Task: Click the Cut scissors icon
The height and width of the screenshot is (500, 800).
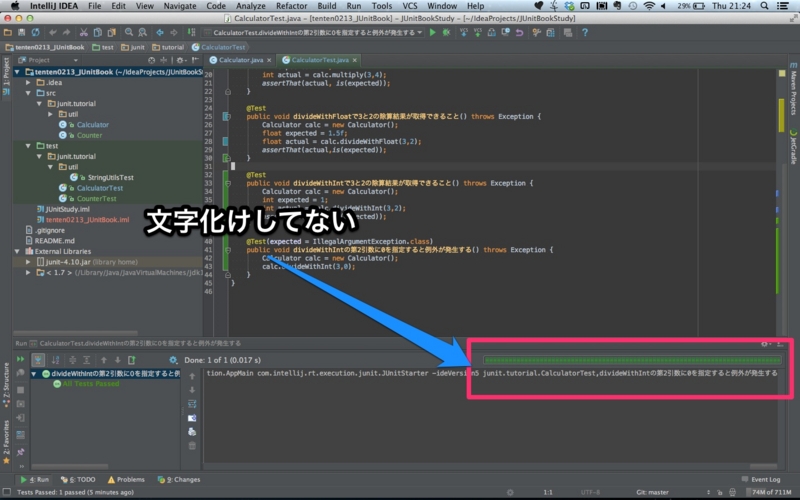Action: pos(83,33)
